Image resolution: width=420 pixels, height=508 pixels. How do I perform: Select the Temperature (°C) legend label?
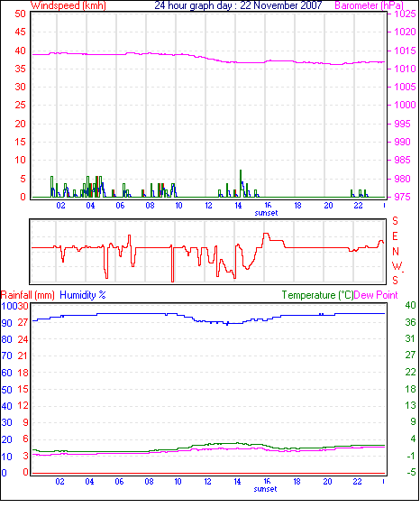(317, 295)
